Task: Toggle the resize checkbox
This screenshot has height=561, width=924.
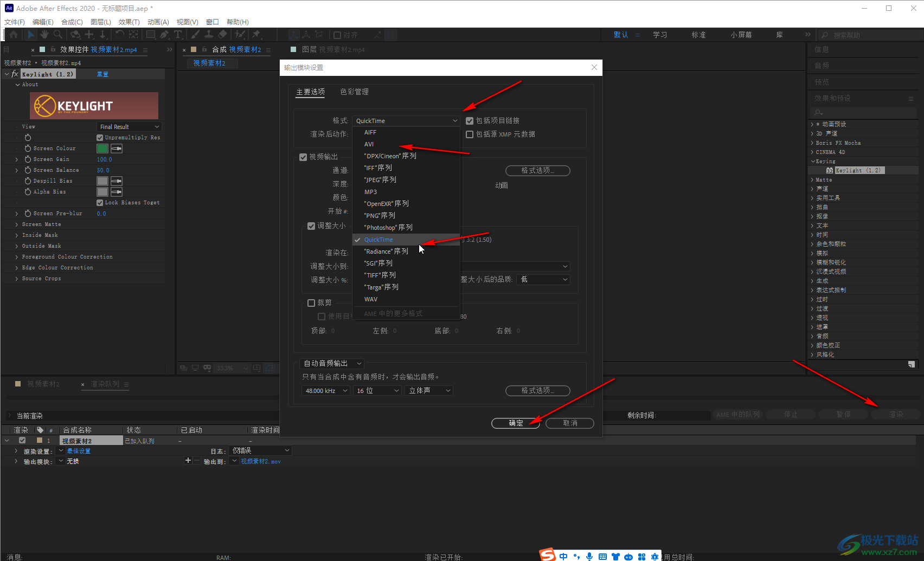Action: (311, 226)
